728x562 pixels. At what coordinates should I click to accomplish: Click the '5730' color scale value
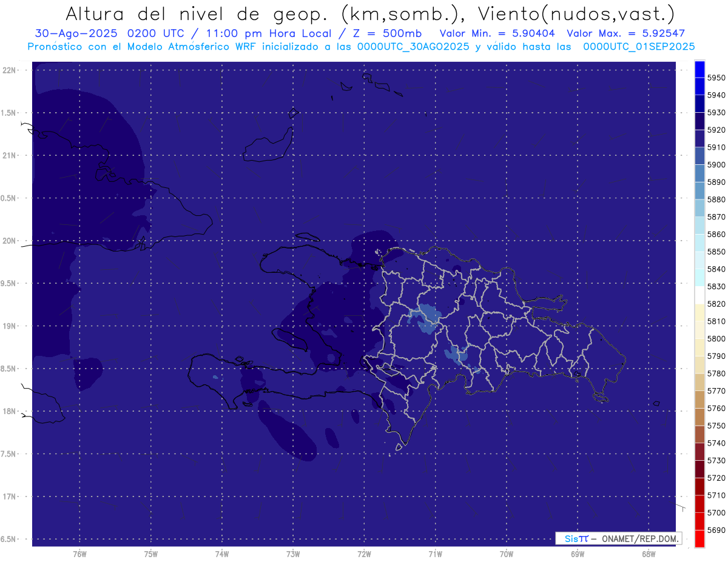coord(716,461)
